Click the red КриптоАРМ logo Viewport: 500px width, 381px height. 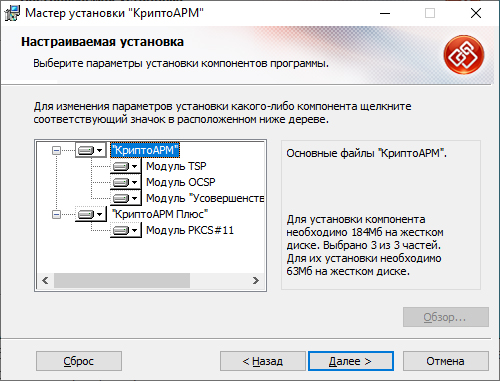pos(464,55)
